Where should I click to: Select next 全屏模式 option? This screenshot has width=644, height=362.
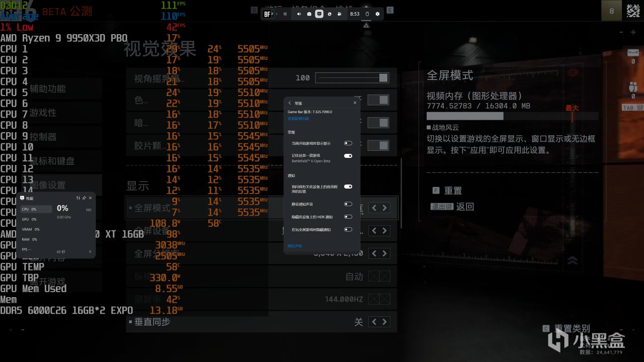point(385,208)
